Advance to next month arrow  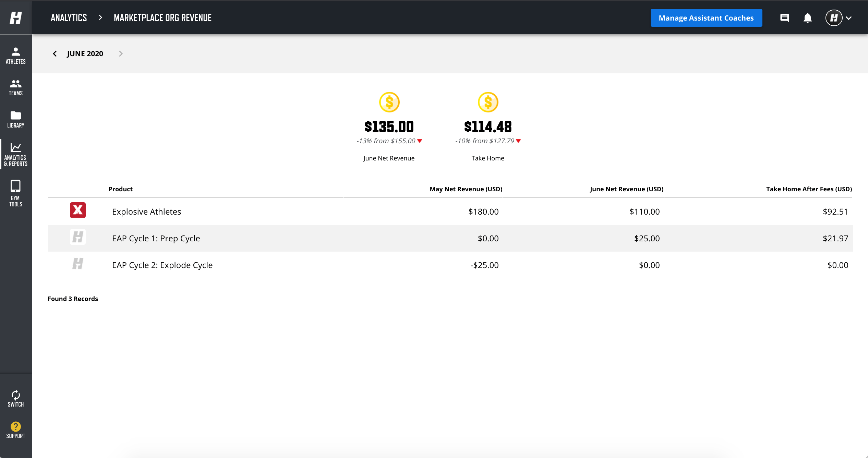[x=121, y=54]
